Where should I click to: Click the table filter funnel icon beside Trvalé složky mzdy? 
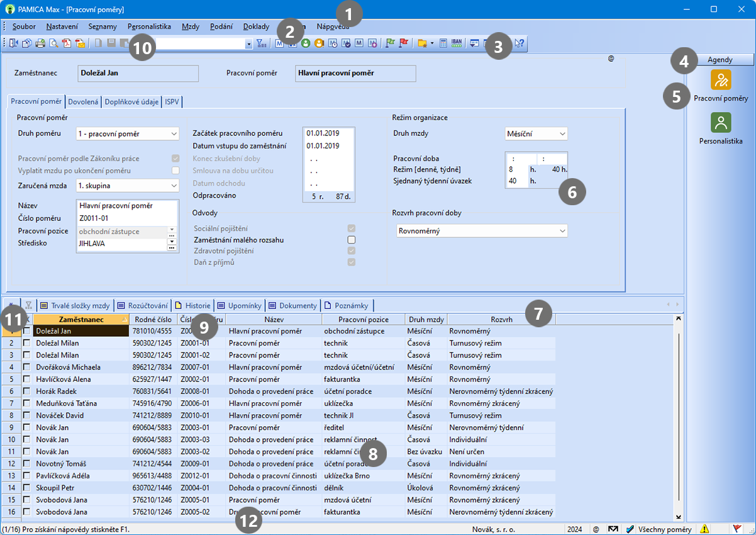click(x=29, y=305)
